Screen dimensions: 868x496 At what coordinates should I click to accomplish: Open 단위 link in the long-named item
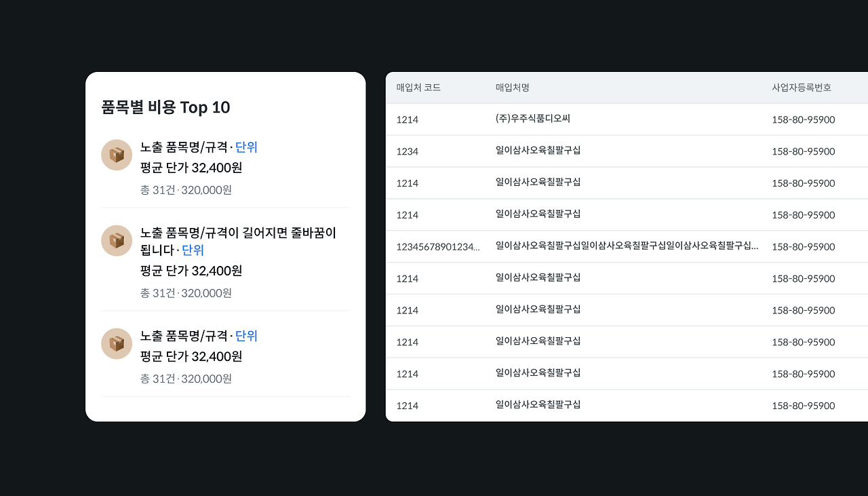(193, 250)
